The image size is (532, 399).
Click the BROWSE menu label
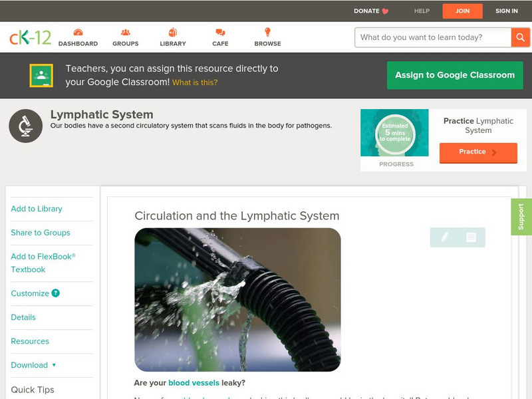tap(268, 43)
